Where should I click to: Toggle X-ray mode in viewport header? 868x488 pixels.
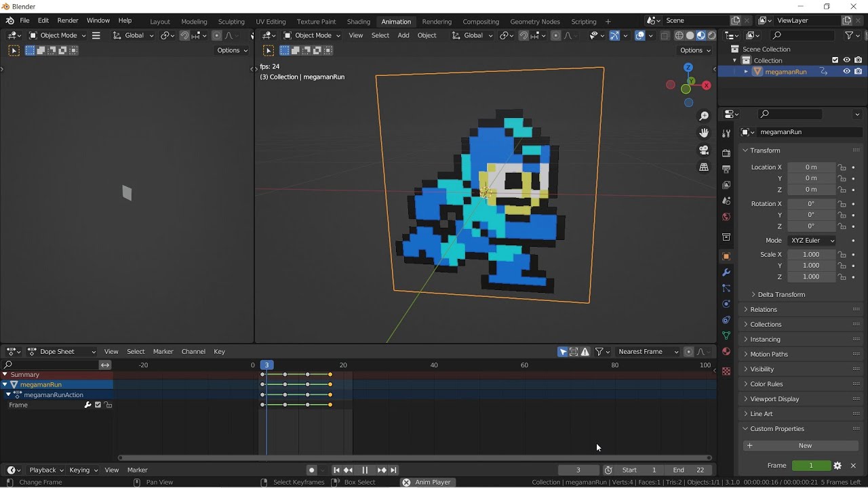[x=665, y=35]
